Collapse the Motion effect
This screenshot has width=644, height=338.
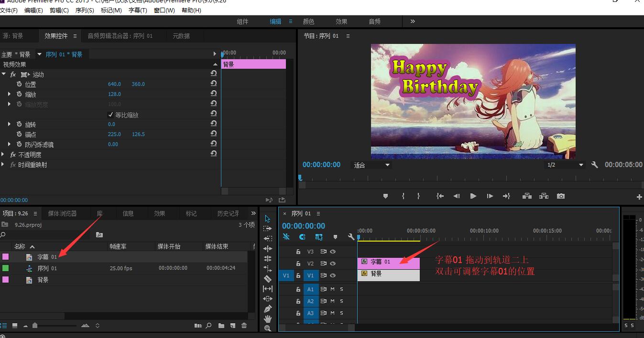coord(3,74)
